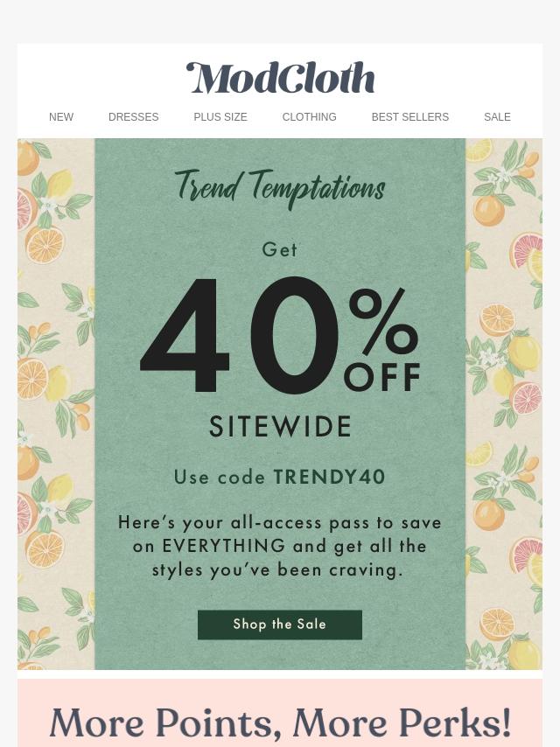Screen dimensions: 560x747
Task: Click the More Points, More Perks heading
Action: coord(280,723)
